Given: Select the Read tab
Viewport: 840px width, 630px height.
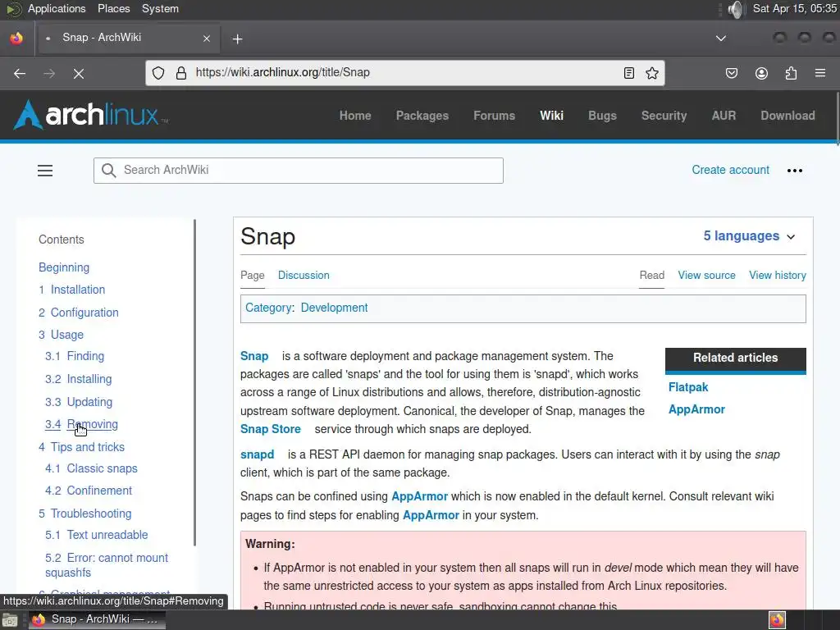Looking at the screenshot, I should [x=651, y=275].
